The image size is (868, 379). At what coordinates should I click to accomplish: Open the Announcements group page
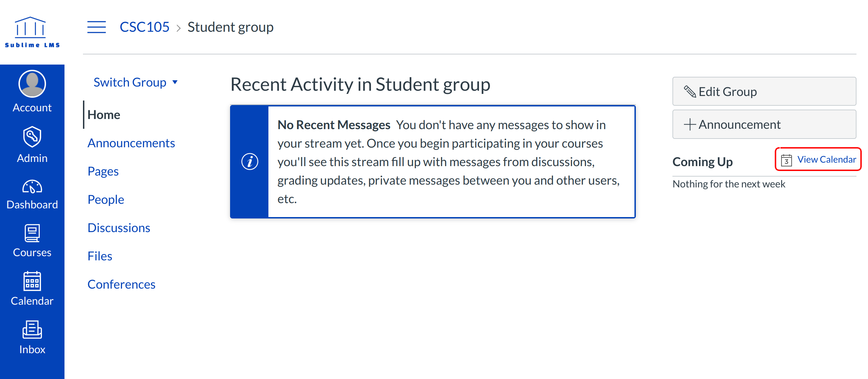pyautogui.click(x=131, y=143)
